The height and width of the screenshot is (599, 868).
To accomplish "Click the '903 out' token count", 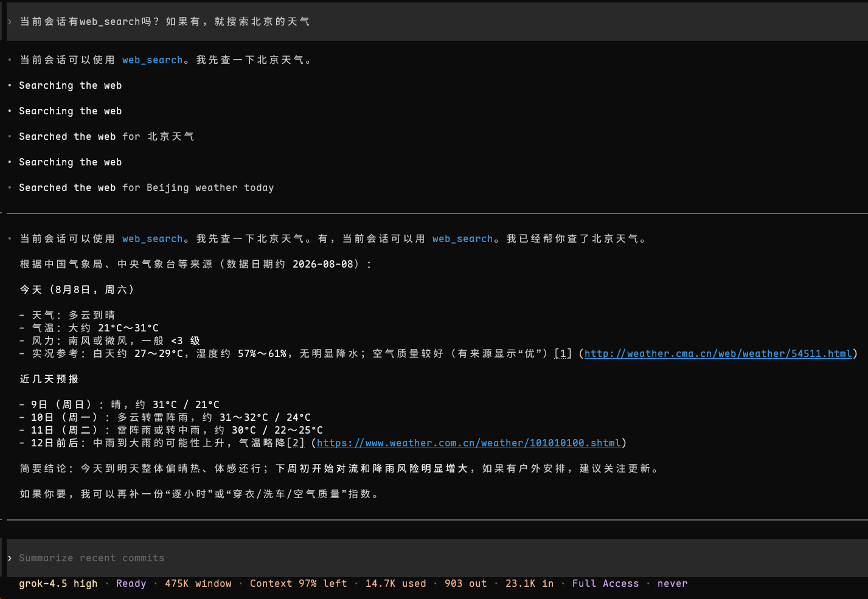I will pyautogui.click(x=466, y=584).
